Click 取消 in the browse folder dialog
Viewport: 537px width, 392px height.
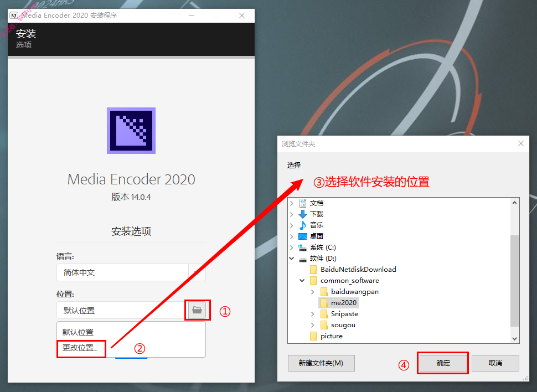(495, 363)
